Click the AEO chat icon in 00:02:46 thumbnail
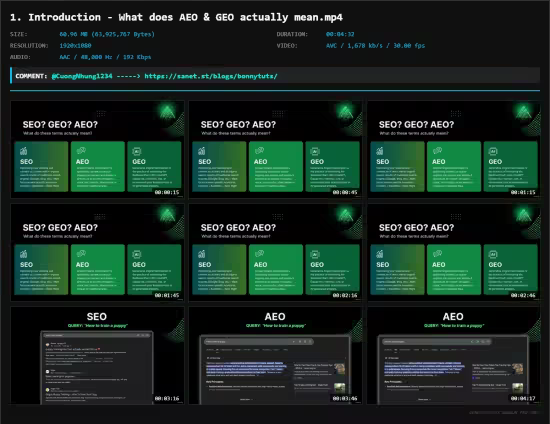Image resolution: width=550 pixels, height=424 pixels. click(437, 254)
